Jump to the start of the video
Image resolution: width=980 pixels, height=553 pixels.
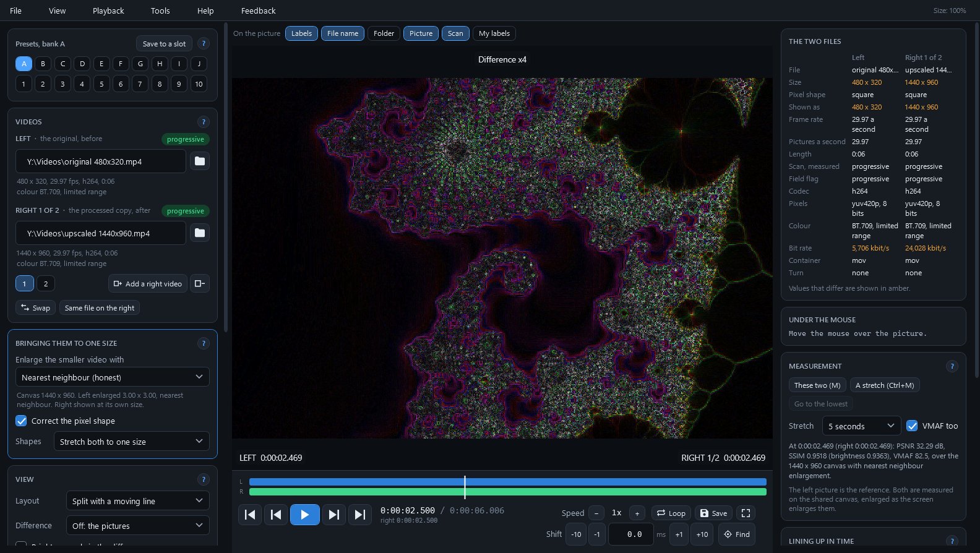[250, 515]
